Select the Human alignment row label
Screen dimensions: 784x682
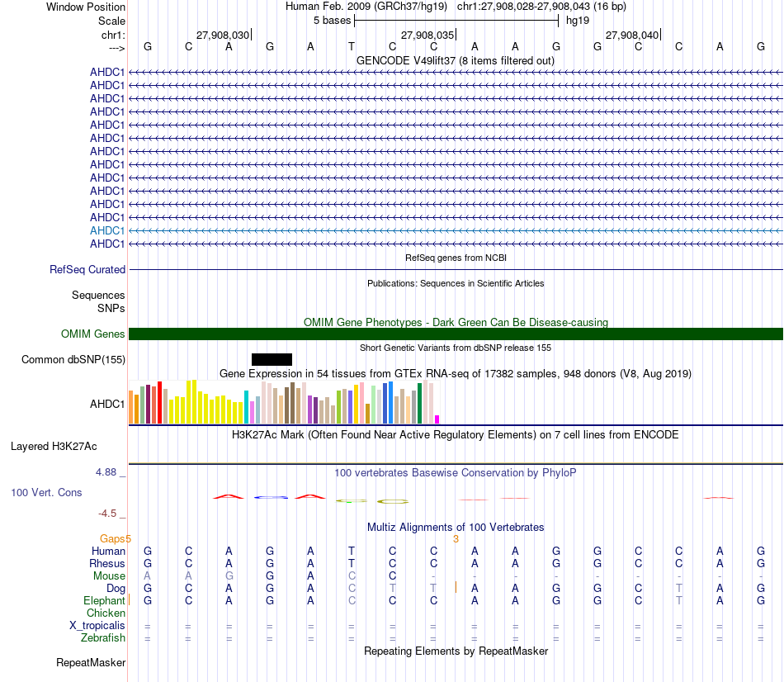coord(108,552)
